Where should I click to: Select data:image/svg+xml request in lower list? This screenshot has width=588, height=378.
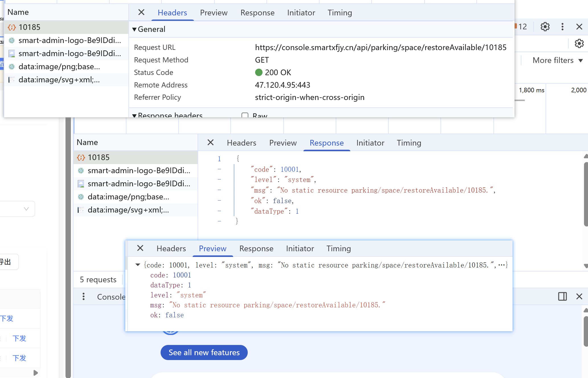[x=128, y=210]
